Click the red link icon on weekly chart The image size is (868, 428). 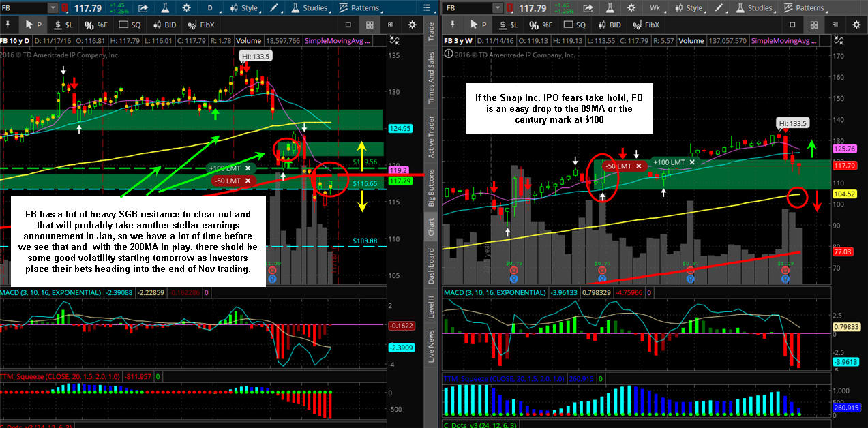click(509, 8)
